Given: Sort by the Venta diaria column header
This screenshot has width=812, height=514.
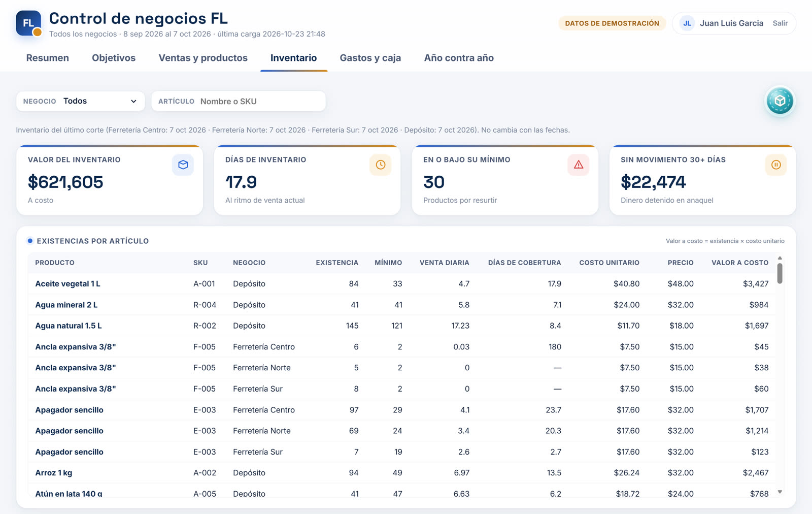Looking at the screenshot, I should pos(445,263).
